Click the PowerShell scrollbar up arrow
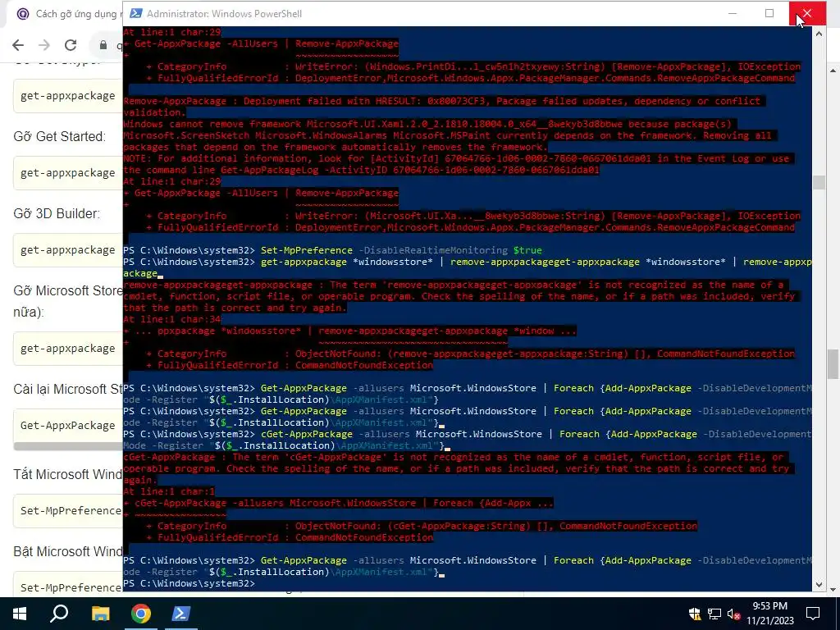Viewport: 840px width, 630px height. pyautogui.click(x=819, y=34)
